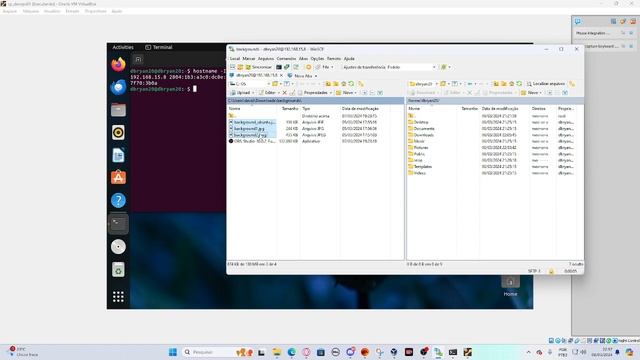Open the local drive C: selector

(250, 84)
